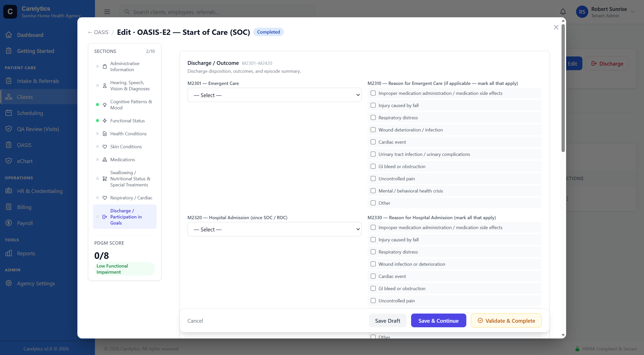Screen dimensions: 644x355
Task: Click the Carelytics C logo
Action: [10, 12]
